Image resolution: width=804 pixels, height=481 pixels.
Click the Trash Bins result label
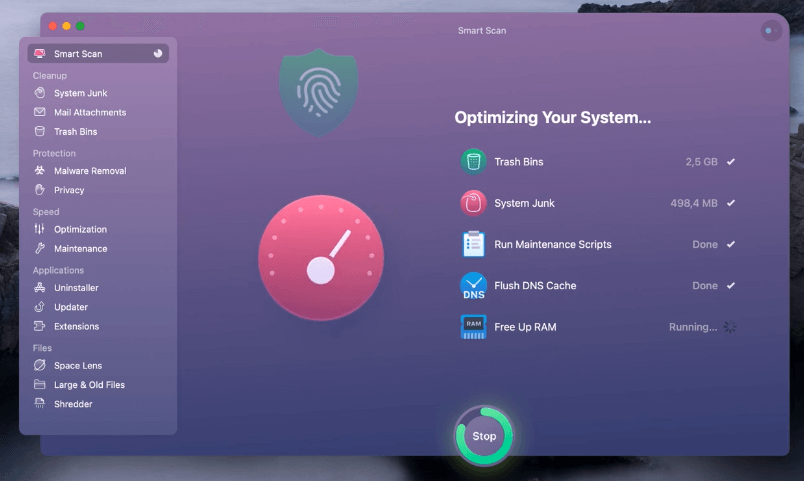pyautogui.click(x=518, y=162)
